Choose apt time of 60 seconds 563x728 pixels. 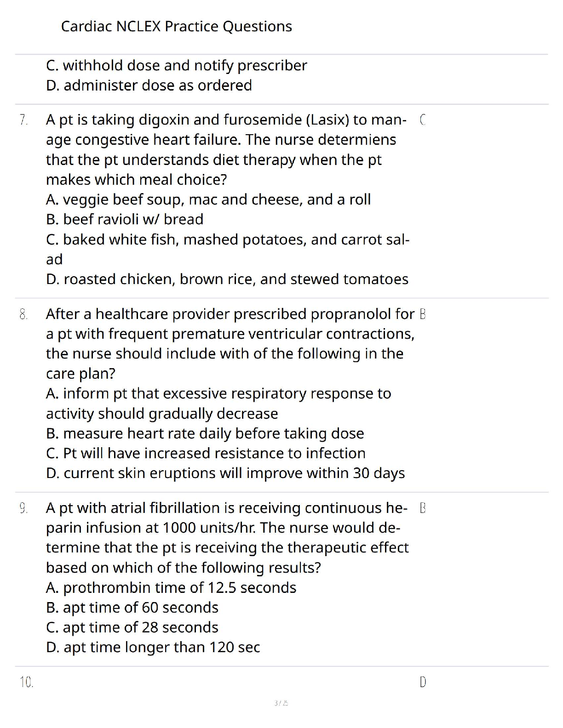(132, 608)
